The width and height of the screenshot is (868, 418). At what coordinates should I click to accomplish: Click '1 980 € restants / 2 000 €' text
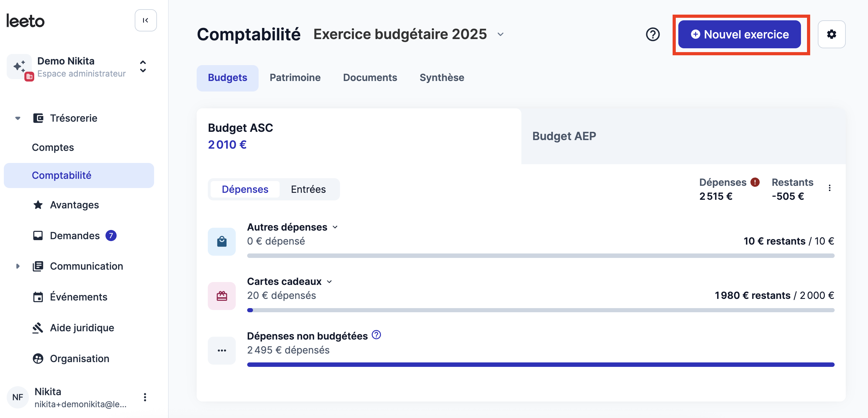(774, 296)
